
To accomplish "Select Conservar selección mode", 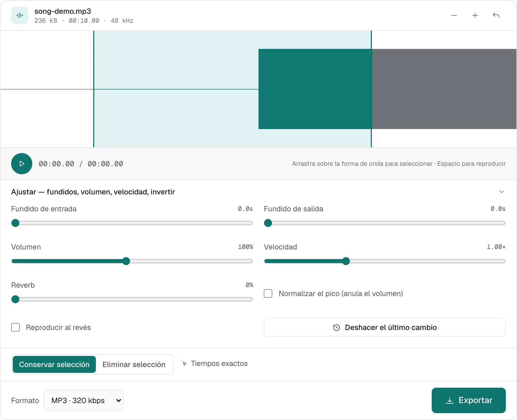I will (54, 364).
